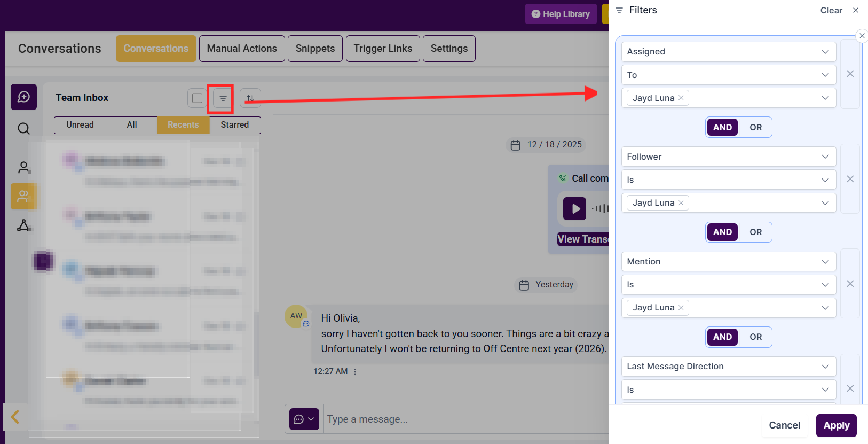Open the Team Inbox filter icon

click(223, 98)
